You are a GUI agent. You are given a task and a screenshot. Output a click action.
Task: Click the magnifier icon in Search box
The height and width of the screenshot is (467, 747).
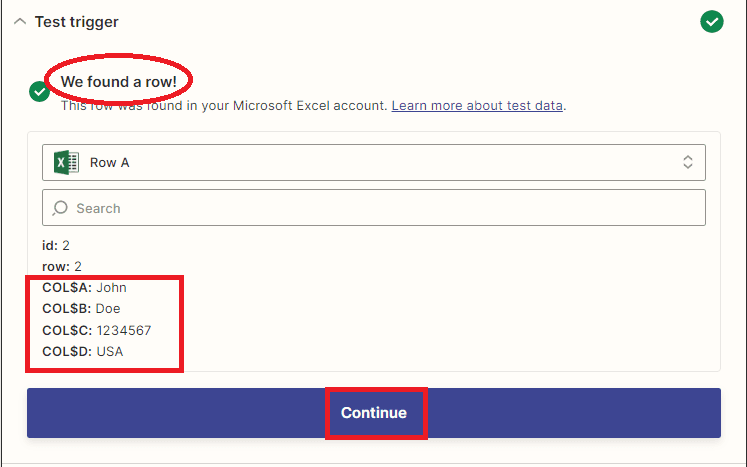coord(60,208)
